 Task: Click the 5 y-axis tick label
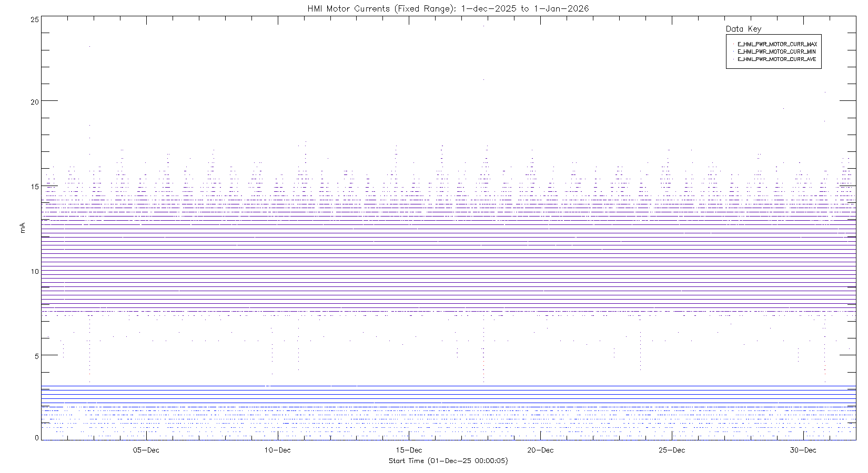point(36,356)
